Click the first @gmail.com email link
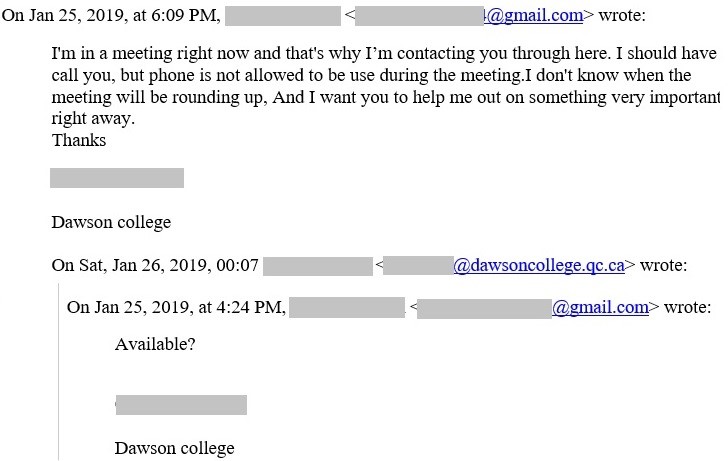Image resolution: width=728 pixels, height=461 pixels. 533,15
